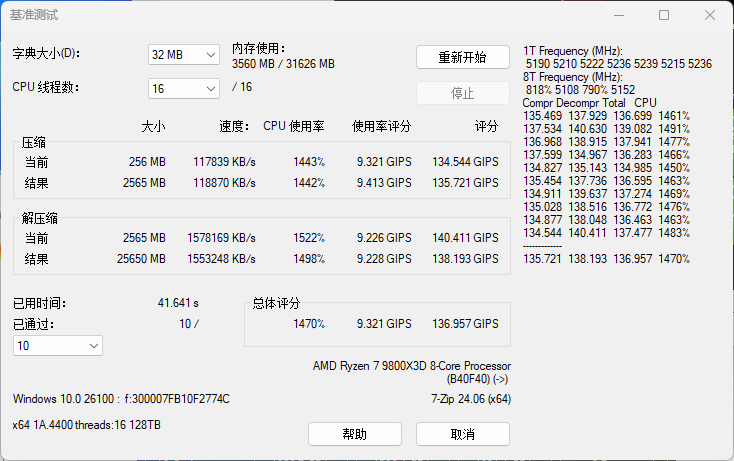Click the overall 136.957 GIPS score in 总体评分
Image resolution: width=734 pixels, height=461 pixels.
coord(465,324)
